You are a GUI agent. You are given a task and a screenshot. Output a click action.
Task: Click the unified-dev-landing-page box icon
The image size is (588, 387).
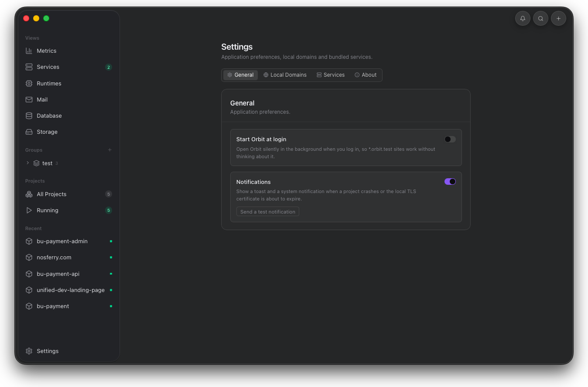29,290
